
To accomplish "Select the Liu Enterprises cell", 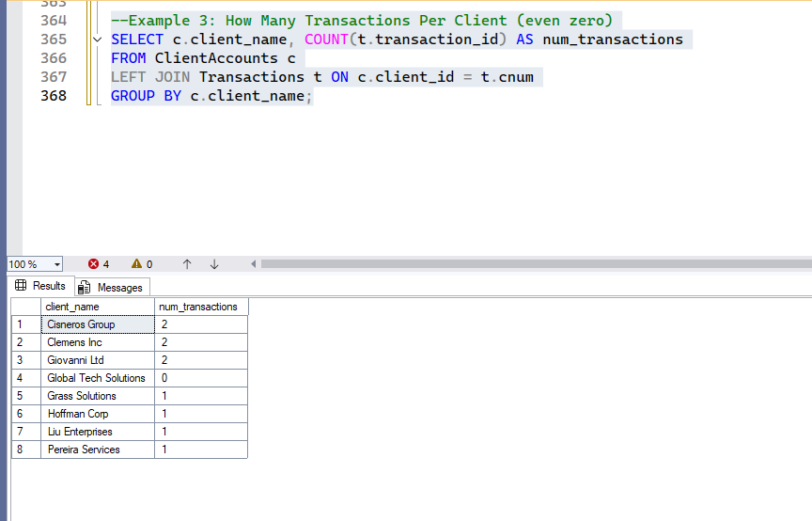I will [98, 432].
